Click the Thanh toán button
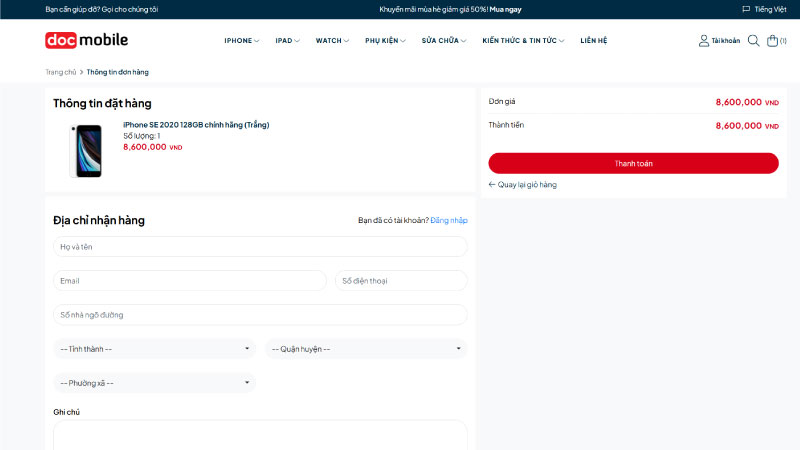Image resolution: width=800 pixels, height=450 pixels. (x=633, y=163)
